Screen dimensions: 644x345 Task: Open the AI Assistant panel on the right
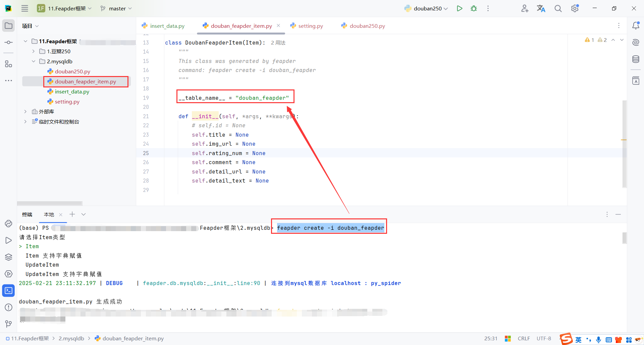636,42
